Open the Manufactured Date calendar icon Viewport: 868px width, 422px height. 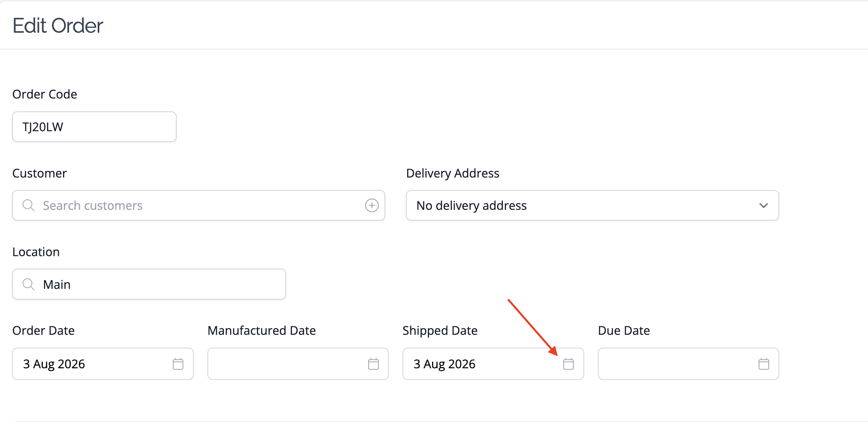click(373, 364)
